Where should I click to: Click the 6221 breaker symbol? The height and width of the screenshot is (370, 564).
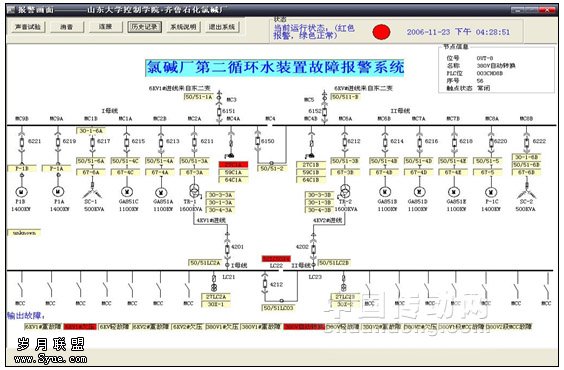(22, 142)
